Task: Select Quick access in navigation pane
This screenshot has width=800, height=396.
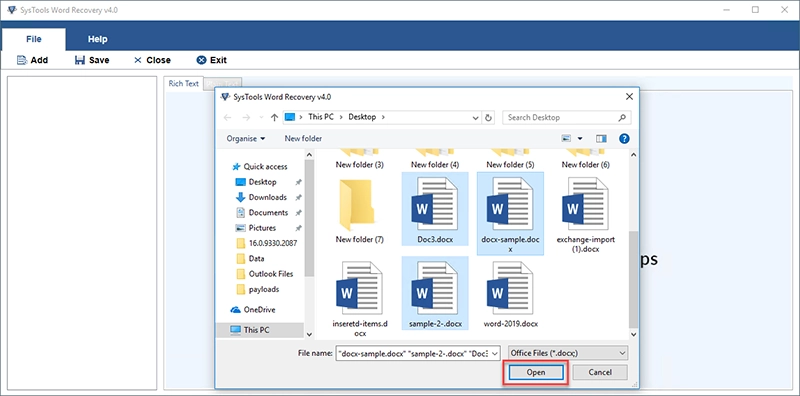Action: coord(260,166)
